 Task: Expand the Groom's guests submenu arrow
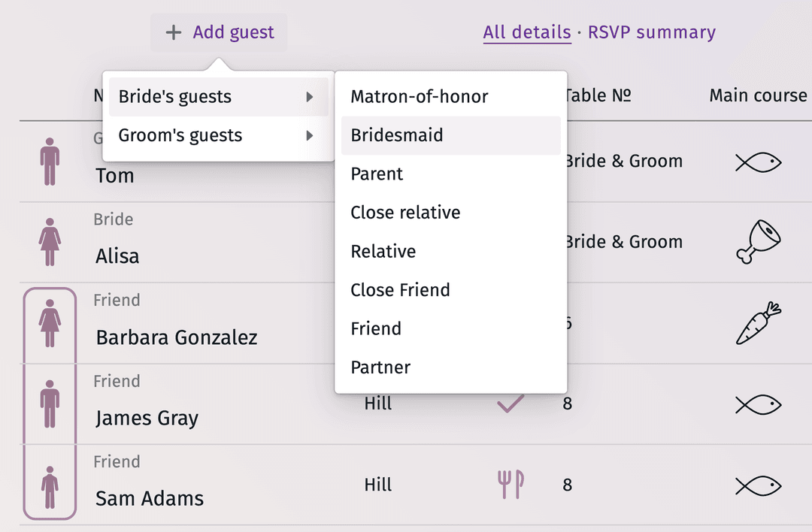[311, 135]
